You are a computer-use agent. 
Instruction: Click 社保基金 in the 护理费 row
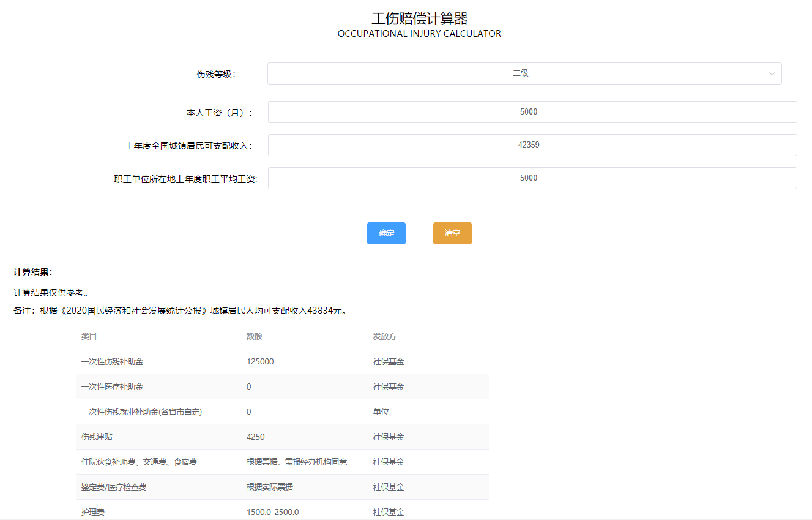[x=389, y=512]
